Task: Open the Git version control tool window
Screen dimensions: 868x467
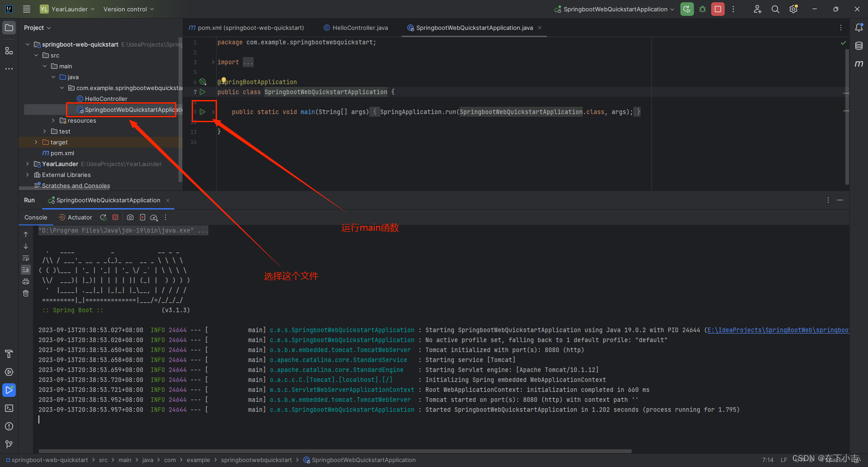Action: tap(9, 444)
